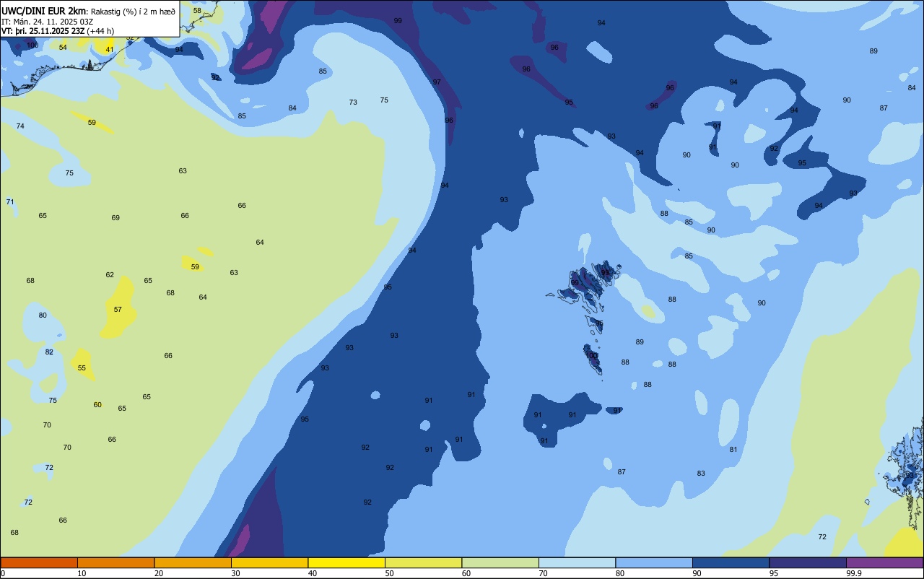
Task: Click the humidity value 97 on the map
Action: (x=437, y=82)
